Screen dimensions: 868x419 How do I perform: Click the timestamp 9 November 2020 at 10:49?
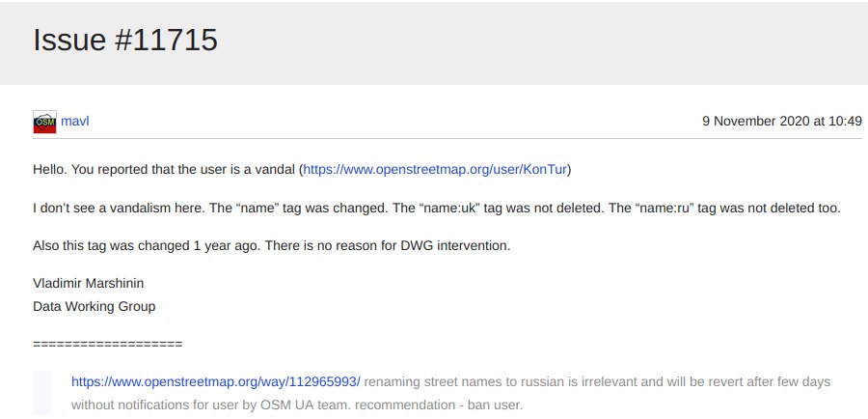tap(781, 121)
